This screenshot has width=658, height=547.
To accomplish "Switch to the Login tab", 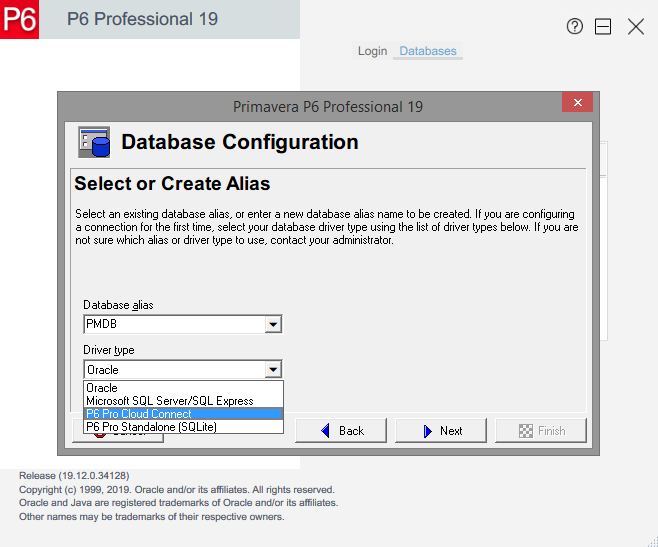I will tap(372, 51).
